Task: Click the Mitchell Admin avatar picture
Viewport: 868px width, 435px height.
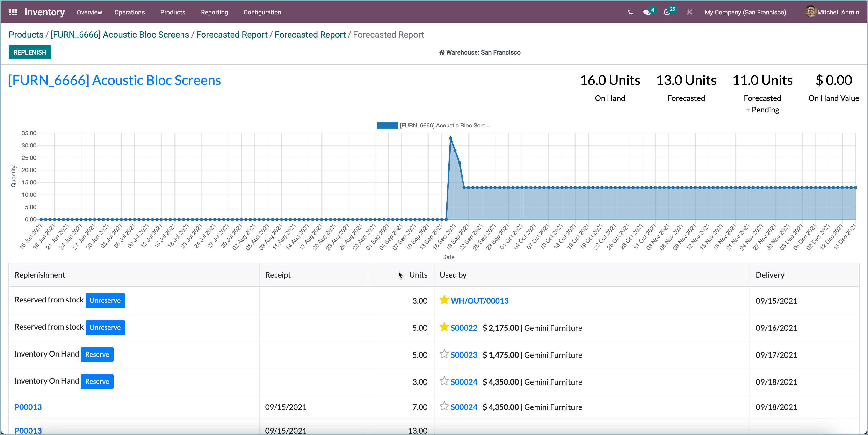Action: pyautogui.click(x=811, y=12)
